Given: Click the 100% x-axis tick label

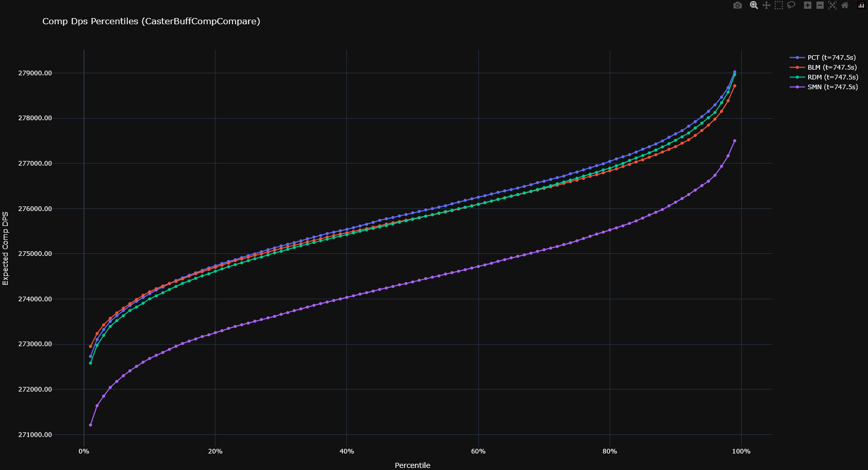Looking at the screenshot, I should coord(741,451).
